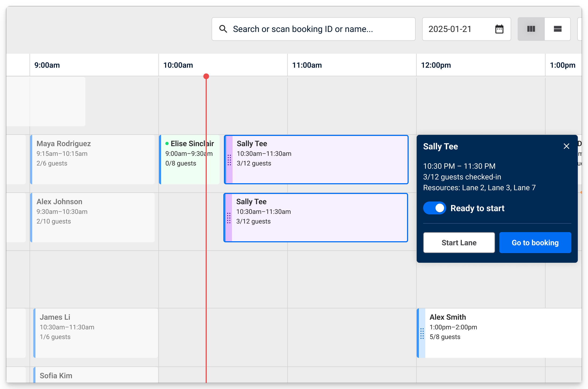588x389 pixels.
Task: Focus the booking search field
Action: click(317, 29)
